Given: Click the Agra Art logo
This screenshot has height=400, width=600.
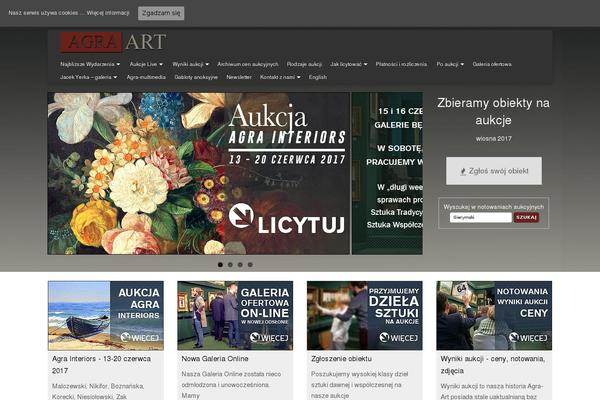Looking at the screenshot, I should 113,42.
